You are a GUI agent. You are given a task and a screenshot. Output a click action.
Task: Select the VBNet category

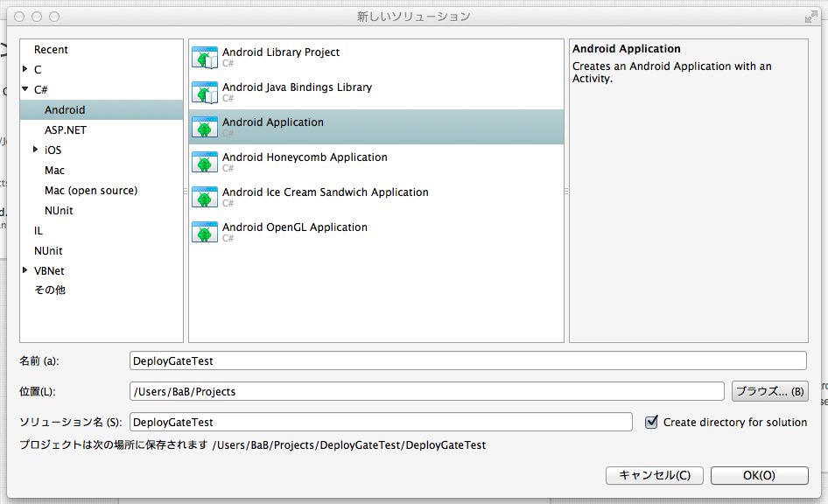[x=49, y=270]
